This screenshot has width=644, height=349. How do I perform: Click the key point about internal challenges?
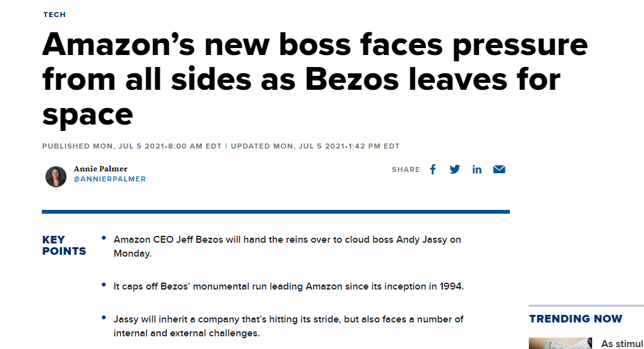[288, 326]
